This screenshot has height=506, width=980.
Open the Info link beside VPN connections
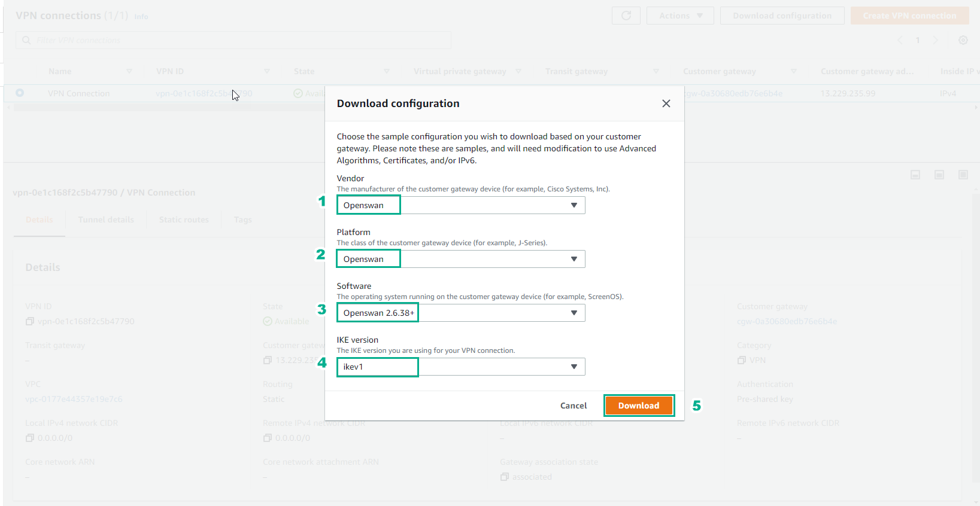pyautogui.click(x=141, y=17)
